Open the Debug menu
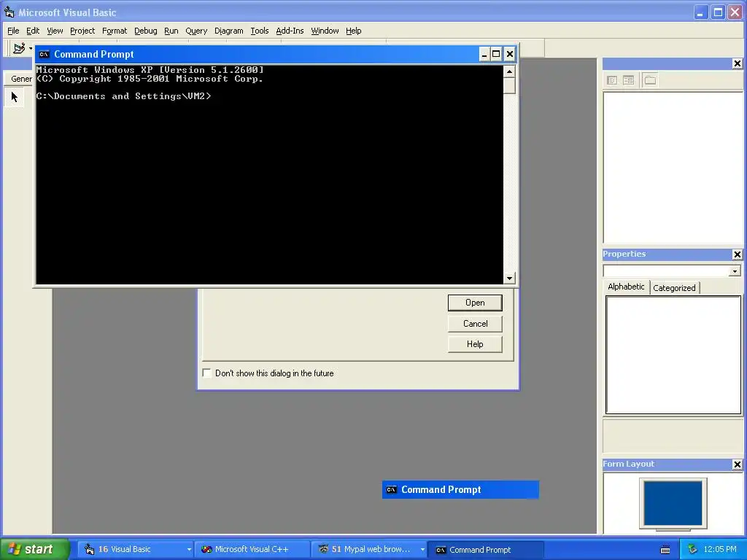Screen dimensions: 747x560 (x=146, y=31)
